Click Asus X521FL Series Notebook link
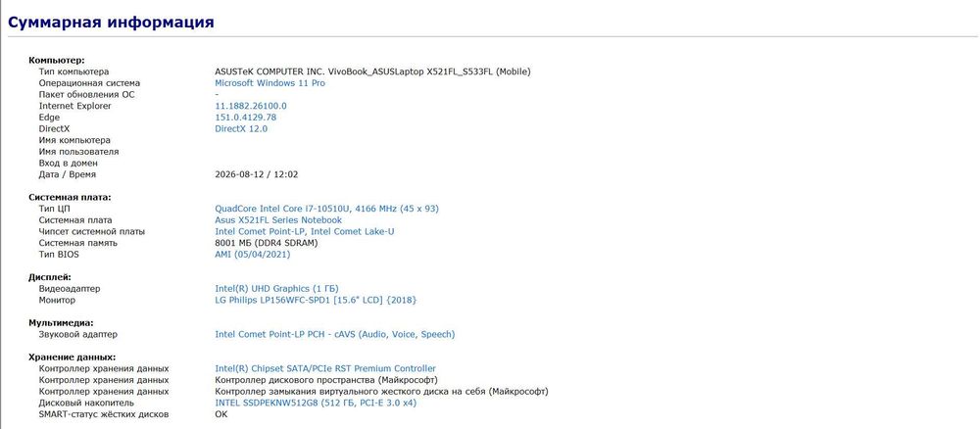Viewport: 980px width, 429px height. pyautogui.click(x=278, y=219)
